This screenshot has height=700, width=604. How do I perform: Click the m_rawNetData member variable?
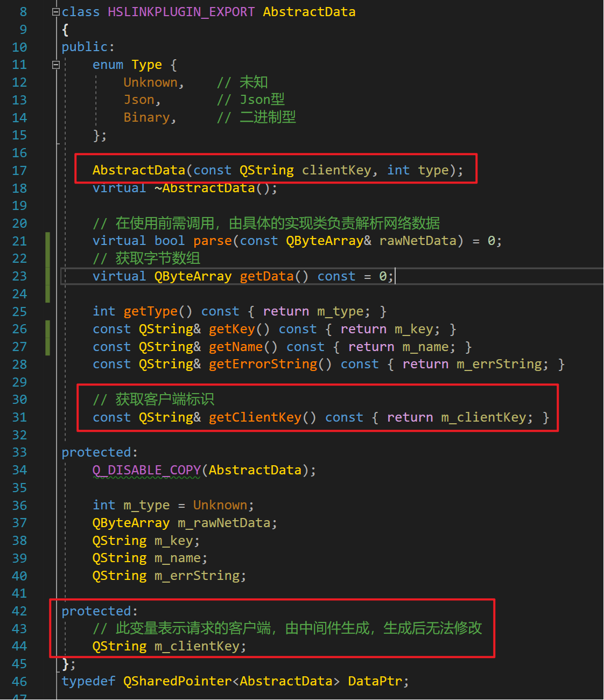click(224, 523)
